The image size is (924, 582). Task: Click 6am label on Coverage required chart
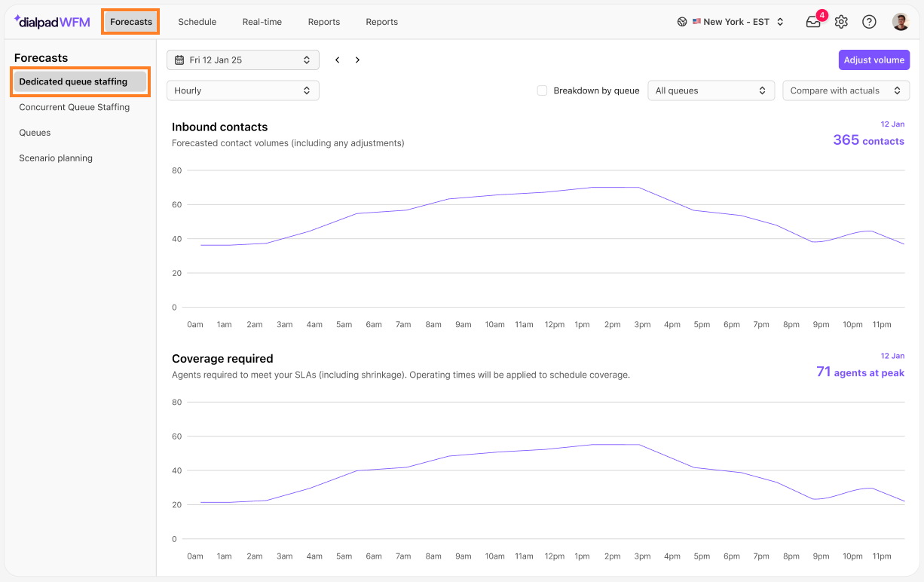tap(374, 556)
